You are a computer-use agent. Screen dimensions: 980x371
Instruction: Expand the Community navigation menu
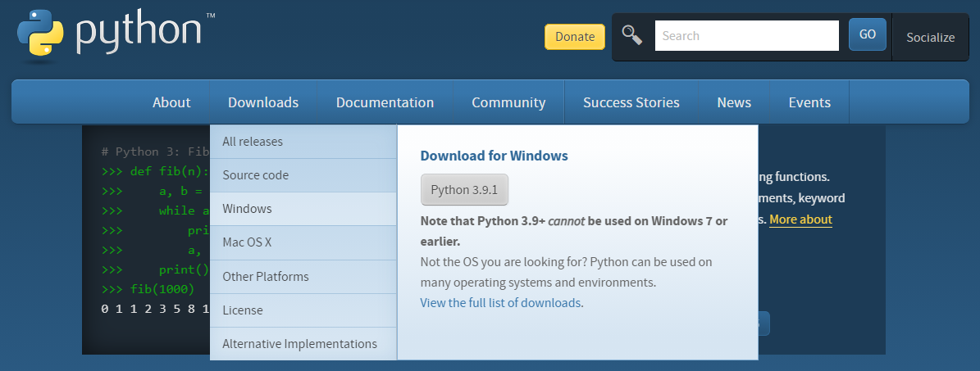point(508,102)
